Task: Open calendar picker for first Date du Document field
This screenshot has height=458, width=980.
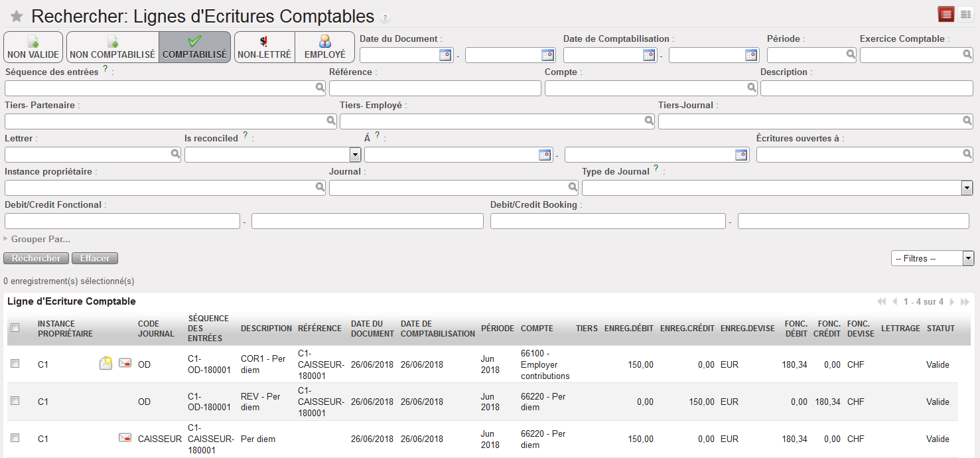Action: [x=445, y=56]
